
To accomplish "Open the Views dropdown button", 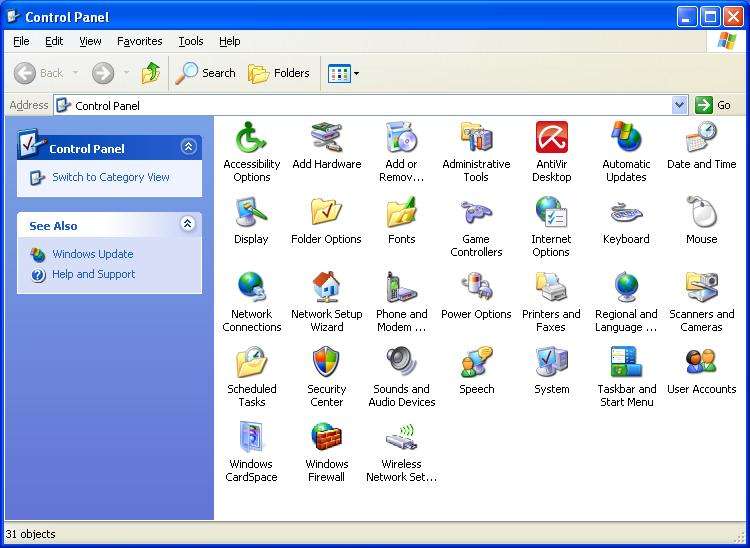I will point(343,74).
